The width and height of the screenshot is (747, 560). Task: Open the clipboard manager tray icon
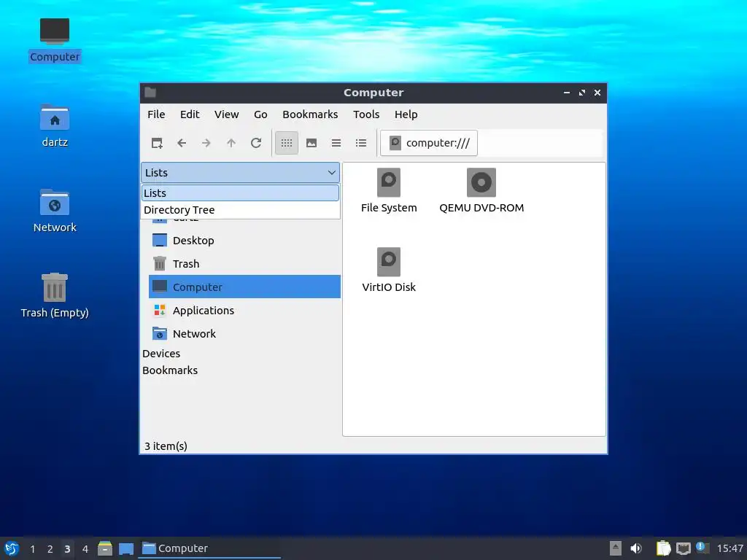(663, 548)
